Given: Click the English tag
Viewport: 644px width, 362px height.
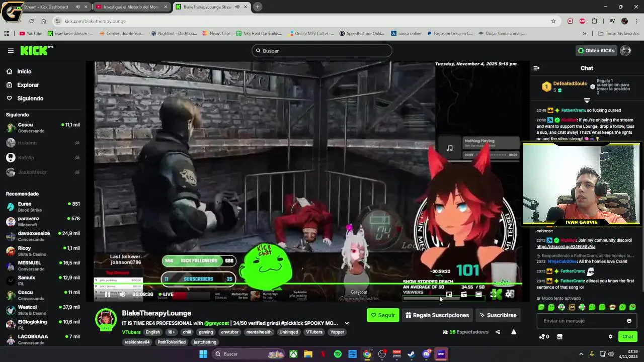Looking at the screenshot, I should click(x=153, y=332).
